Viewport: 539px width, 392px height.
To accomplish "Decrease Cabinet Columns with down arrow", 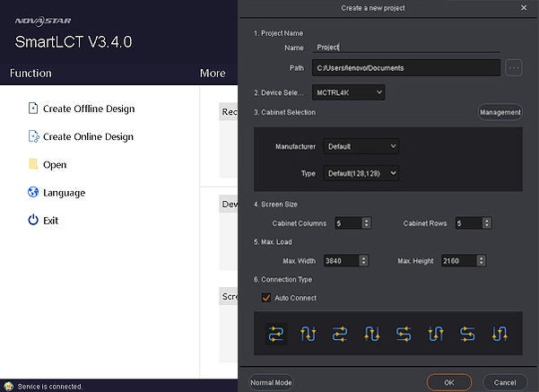I will point(367,225).
